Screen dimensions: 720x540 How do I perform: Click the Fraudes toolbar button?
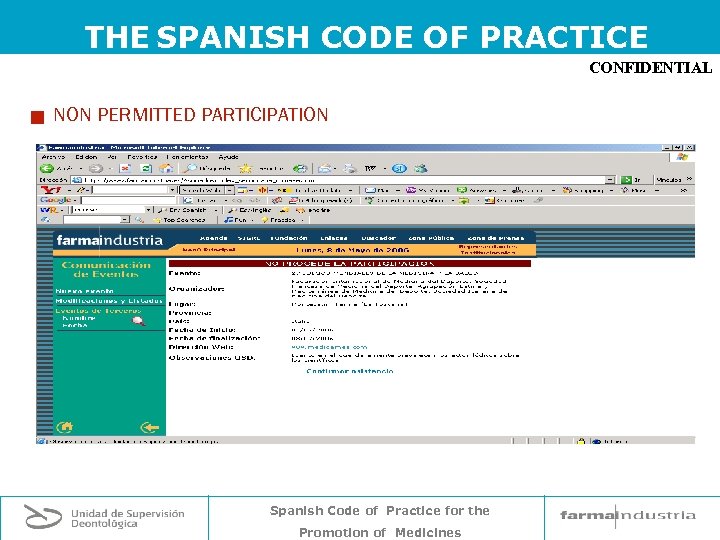(x=279, y=220)
